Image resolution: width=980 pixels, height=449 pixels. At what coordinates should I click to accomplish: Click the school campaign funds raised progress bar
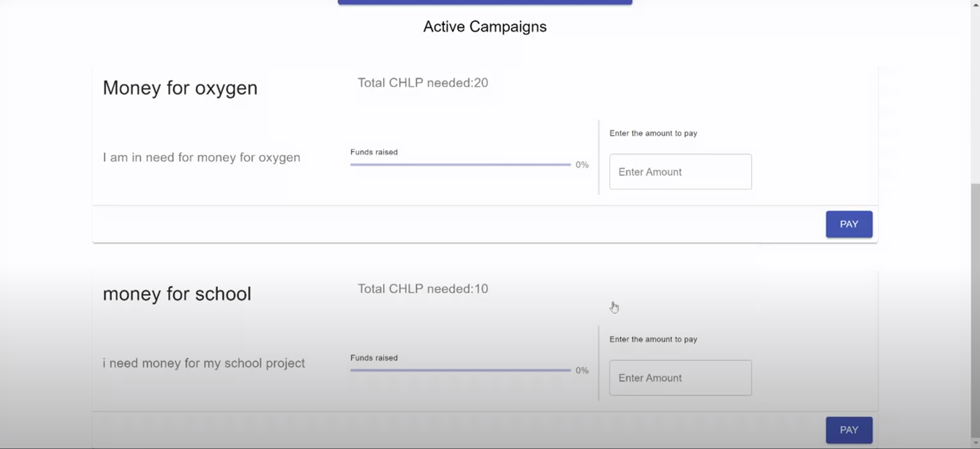460,370
